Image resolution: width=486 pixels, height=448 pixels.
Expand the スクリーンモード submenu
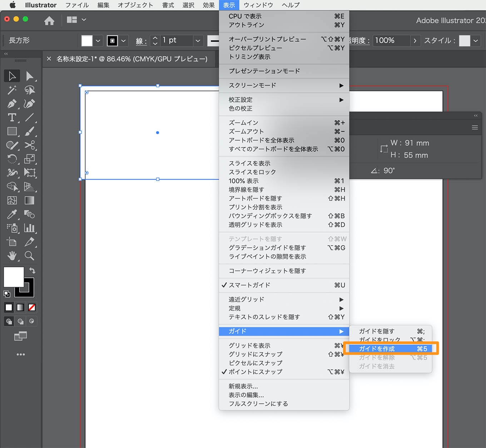(284, 85)
